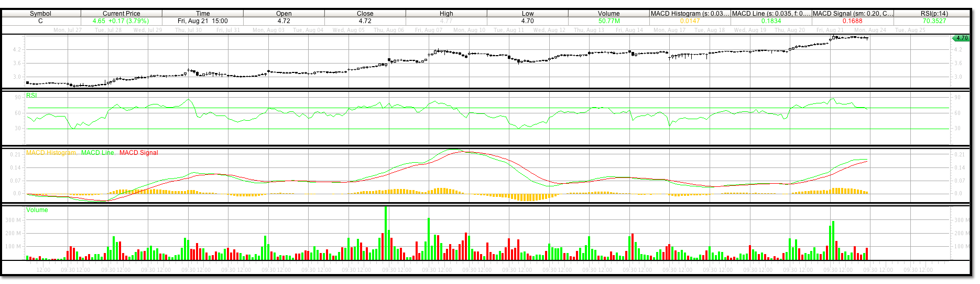Click the red MACD Signal legend label

point(138,153)
